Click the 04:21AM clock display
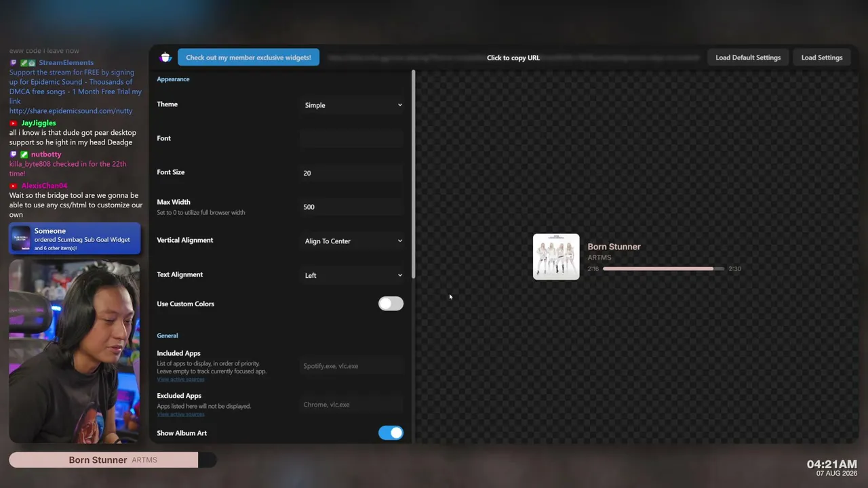The image size is (868, 488). [x=832, y=464]
